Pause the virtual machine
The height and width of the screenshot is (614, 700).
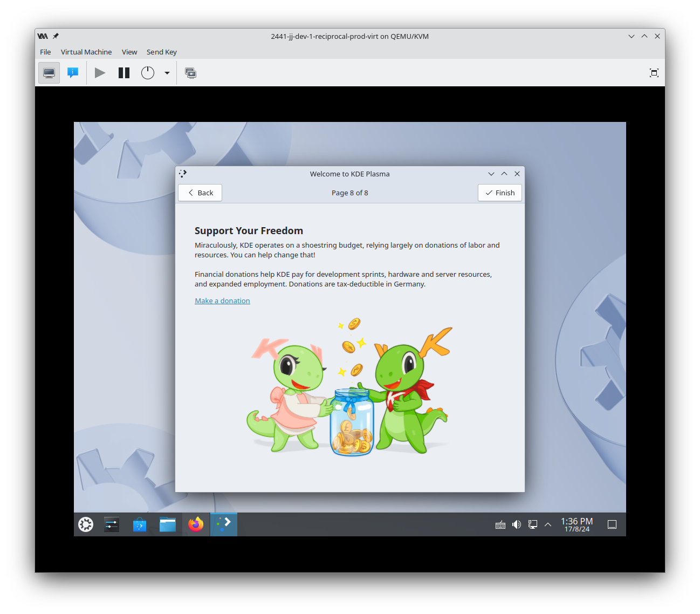click(x=124, y=73)
